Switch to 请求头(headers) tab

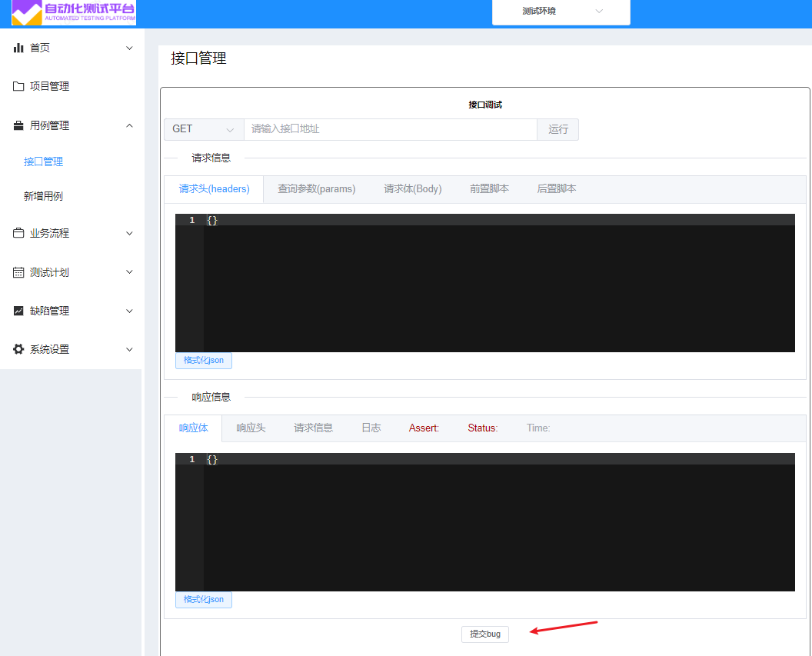point(214,189)
